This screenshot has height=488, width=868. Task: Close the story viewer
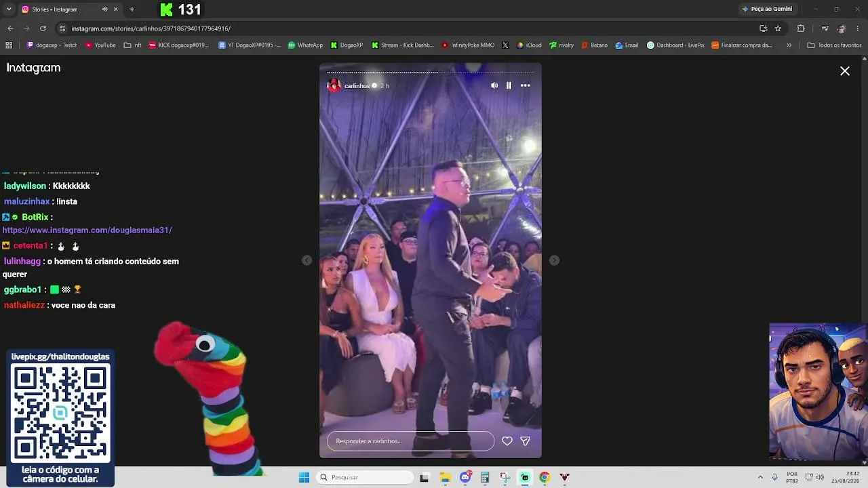(845, 71)
